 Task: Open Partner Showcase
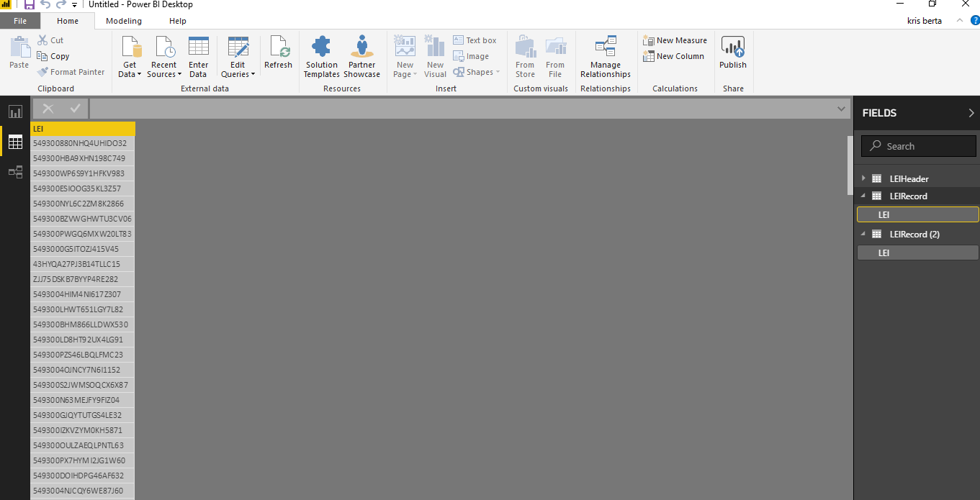coord(362,57)
